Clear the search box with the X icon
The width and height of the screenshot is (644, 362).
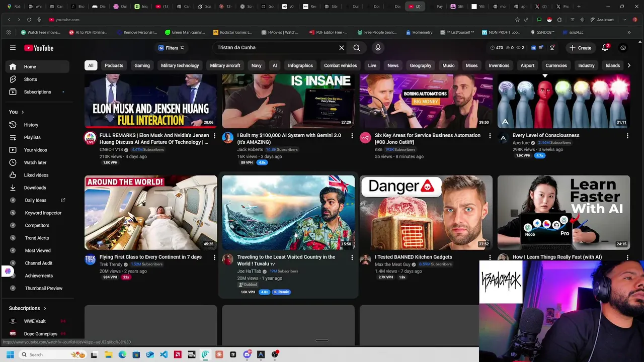(342, 48)
